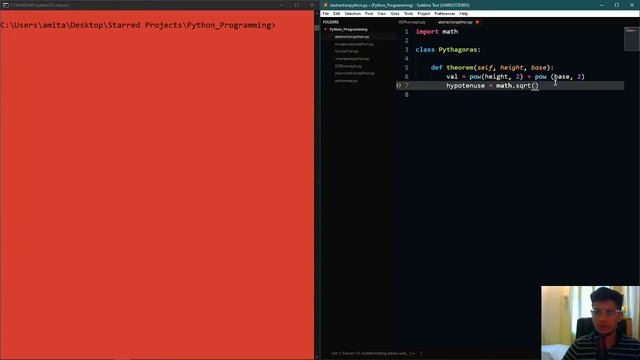Click the unsaved-changes dot on abstractionpython.py tab
Image resolution: width=640 pixels, height=360 pixels.
click(x=477, y=22)
